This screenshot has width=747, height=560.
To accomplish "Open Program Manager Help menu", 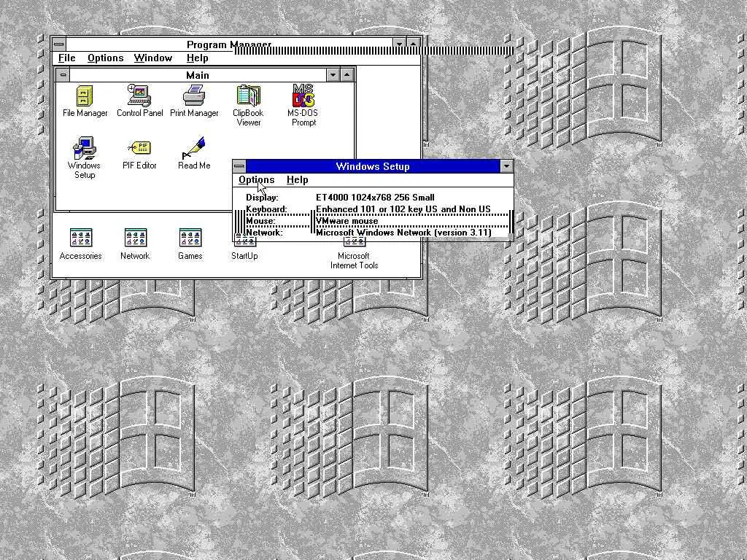I will click(197, 58).
